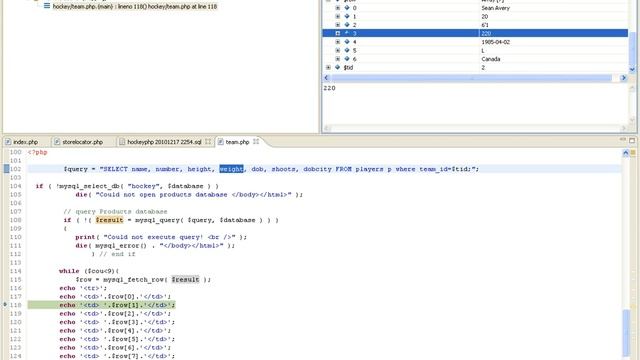Select the 'L' value cell
The width and height of the screenshot is (640, 360).
(x=483, y=51)
